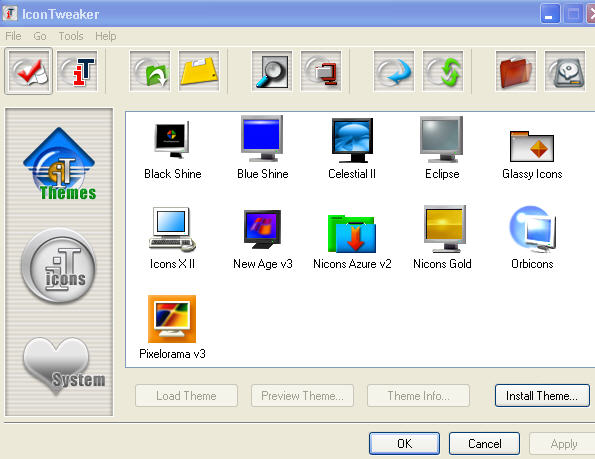Image resolution: width=595 pixels, height=459 pixels.
Task: Select the Nicons Azure v2 theme
Action: (352, 242)
